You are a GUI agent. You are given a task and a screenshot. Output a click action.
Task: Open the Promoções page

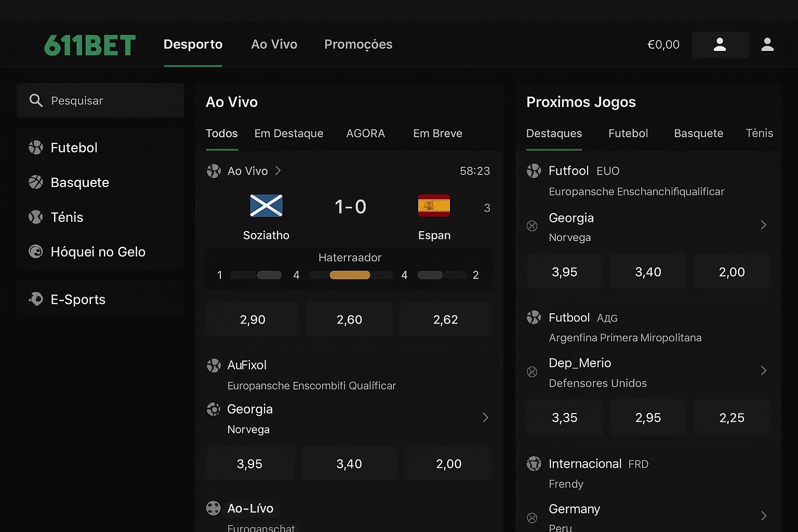(x=358, y=45)
